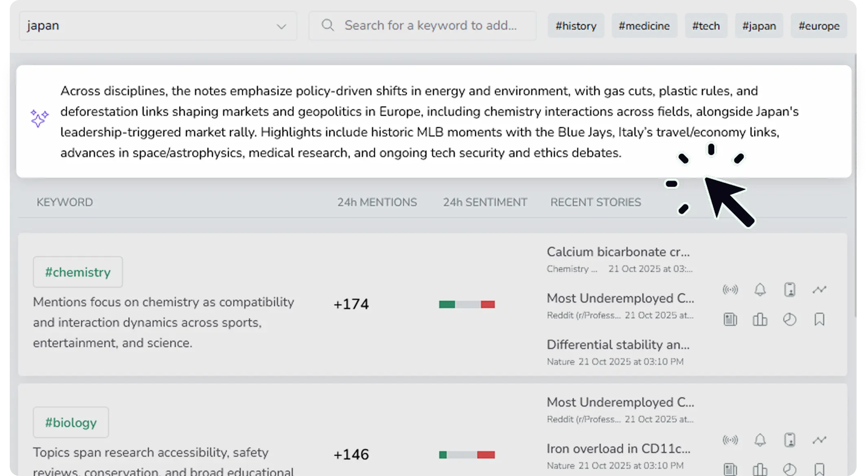Open the mobile device icon in #chemistry row
The height and width of the screenshot is (476, 868).
pos(789,290)
